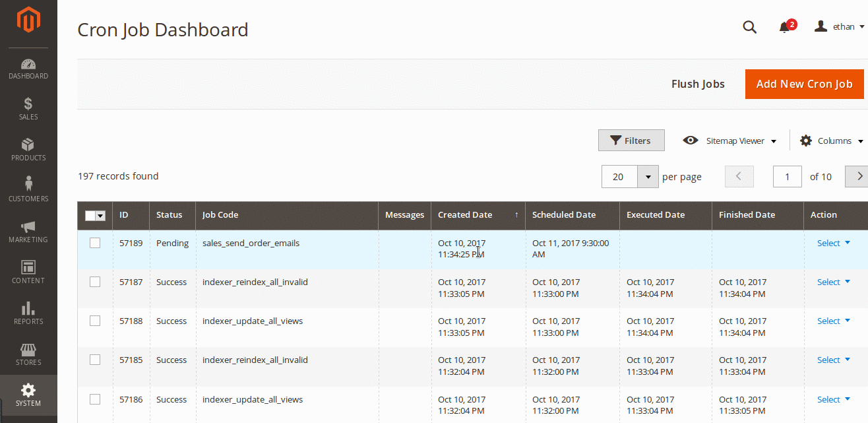Open the Reports bar chart icon
Image resolution: width=868 pixels, height=423 pixels.
[x=28, y=308]
